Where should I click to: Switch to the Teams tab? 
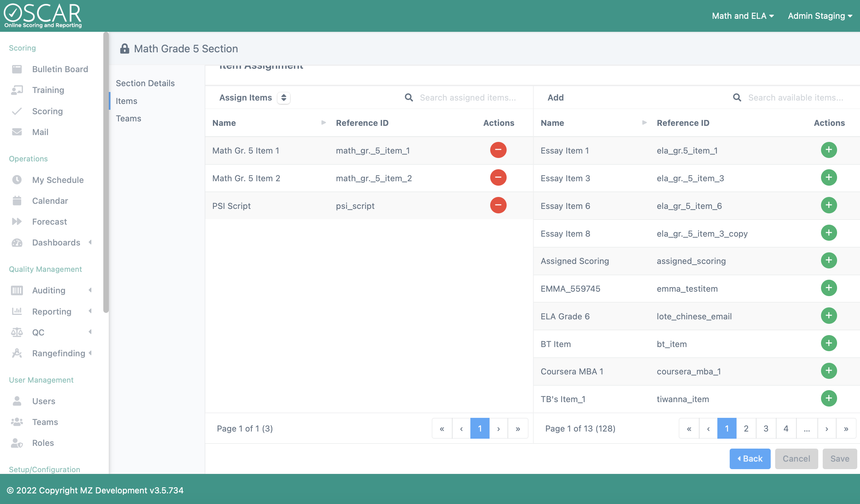coord(128,118)
